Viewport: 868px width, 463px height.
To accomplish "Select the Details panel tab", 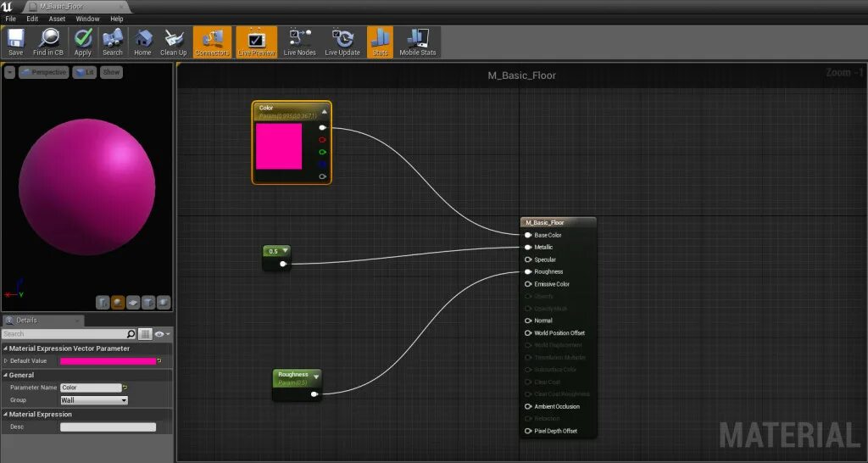I will (x=42, y=320).
